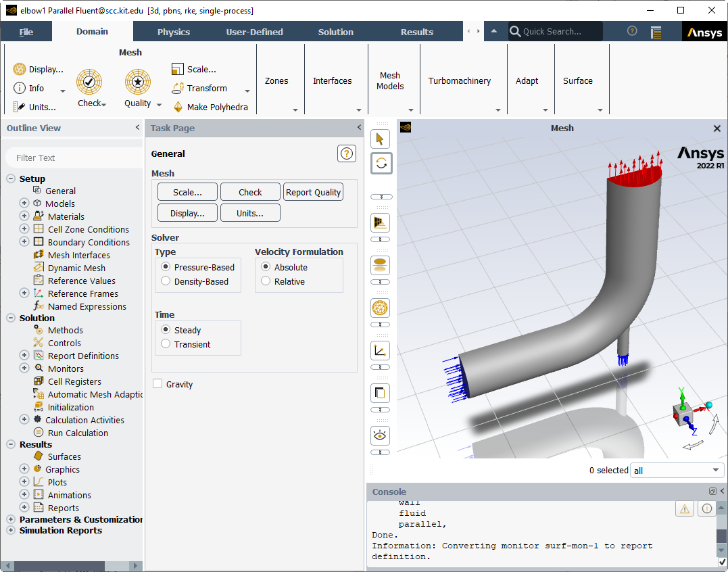Click the mesh Quality icon
This screenshot has height=572, width=728.
click(x=137, y=82)
